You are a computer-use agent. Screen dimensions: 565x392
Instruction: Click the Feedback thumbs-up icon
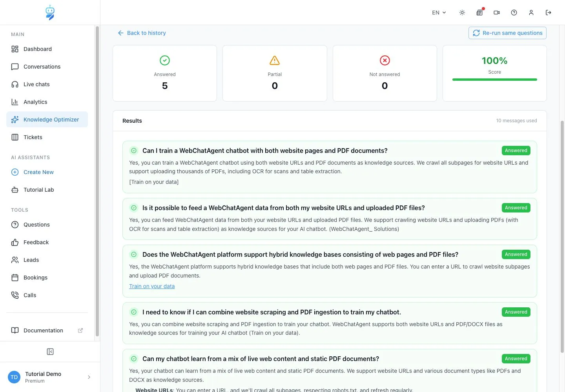click(15, 242)
